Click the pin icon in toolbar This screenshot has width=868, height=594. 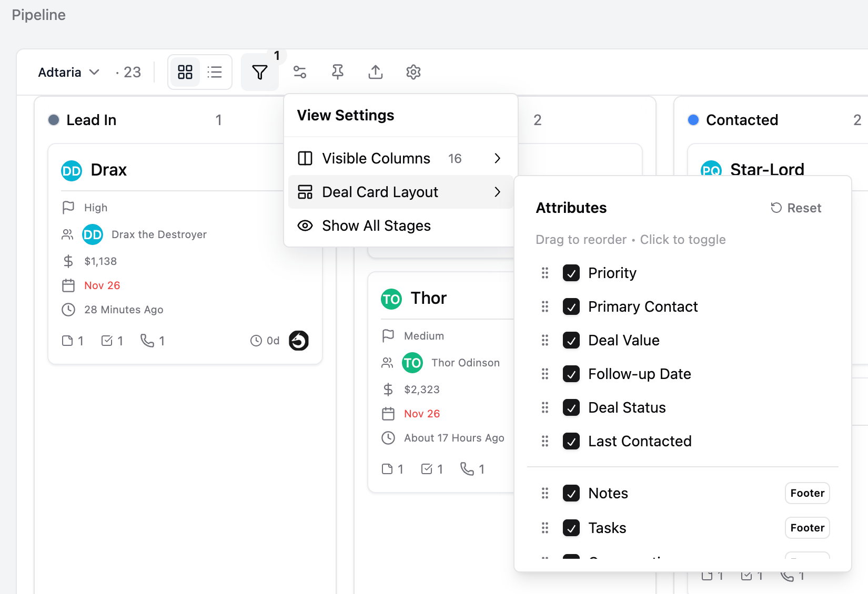[x=338, y=72]
